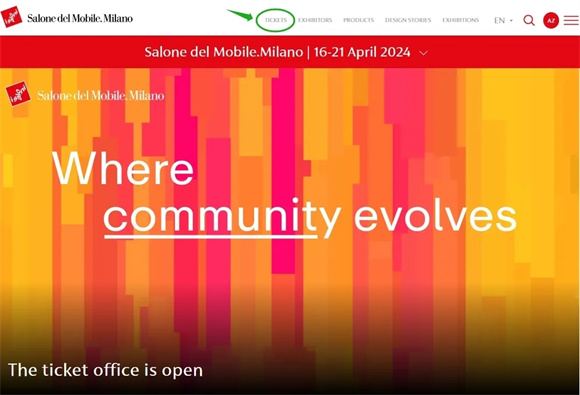Click the header Salone del Mobile.Milano wordmark
This screenshot has width=580, height=395.
tap(80, 18)
